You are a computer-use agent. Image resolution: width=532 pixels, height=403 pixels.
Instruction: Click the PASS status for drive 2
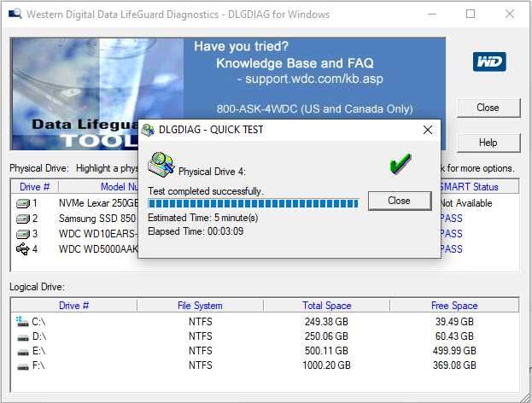(451, 219)
